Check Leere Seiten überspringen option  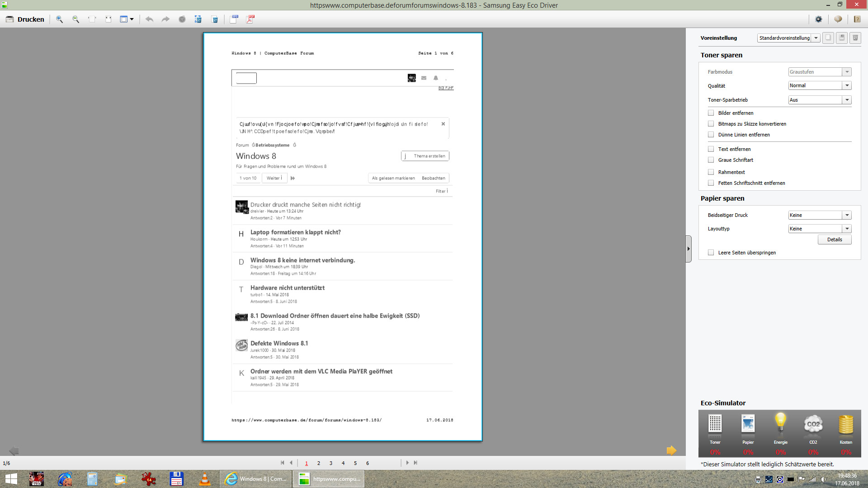[711, 253]
